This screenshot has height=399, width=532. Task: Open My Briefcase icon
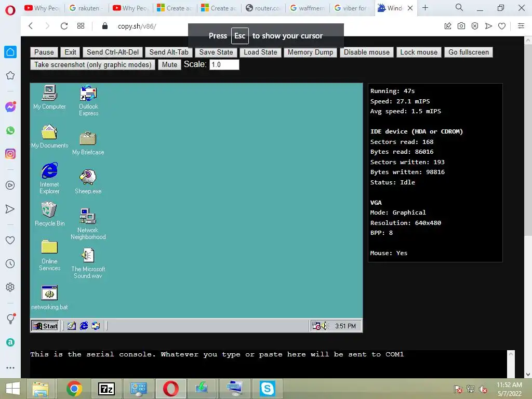pyautogui.click(x=88, y=143)
